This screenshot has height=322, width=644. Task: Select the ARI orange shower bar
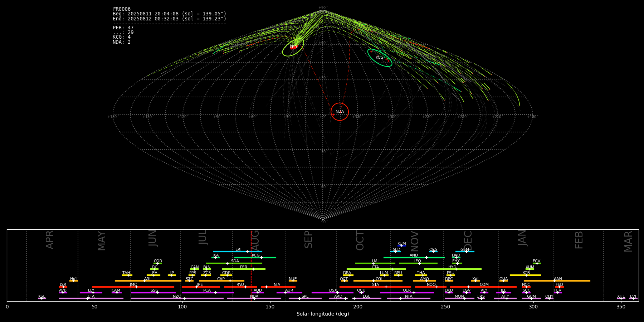click(x=148, y=281)
